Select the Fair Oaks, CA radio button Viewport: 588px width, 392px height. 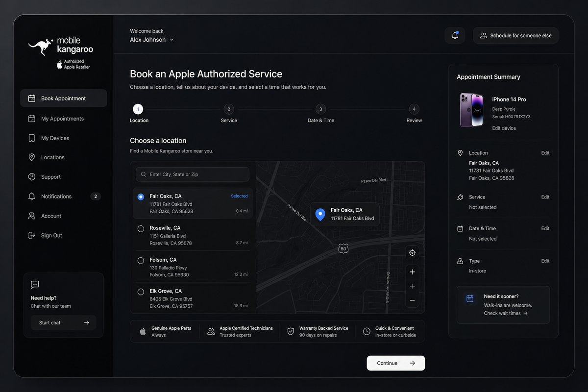pyautogui.click(x=141, y=196)
